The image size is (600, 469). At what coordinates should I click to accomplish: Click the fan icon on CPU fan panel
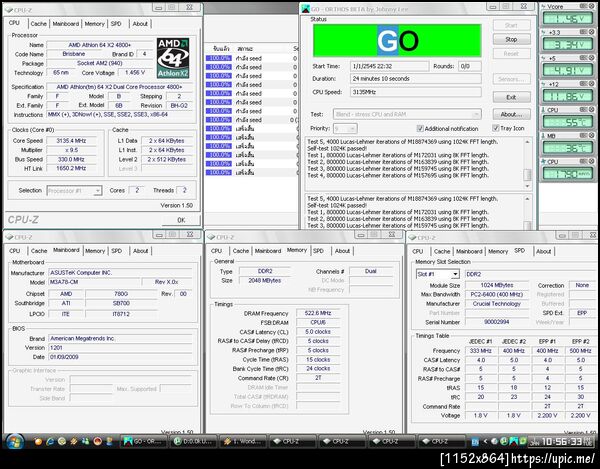click(544, 162)
